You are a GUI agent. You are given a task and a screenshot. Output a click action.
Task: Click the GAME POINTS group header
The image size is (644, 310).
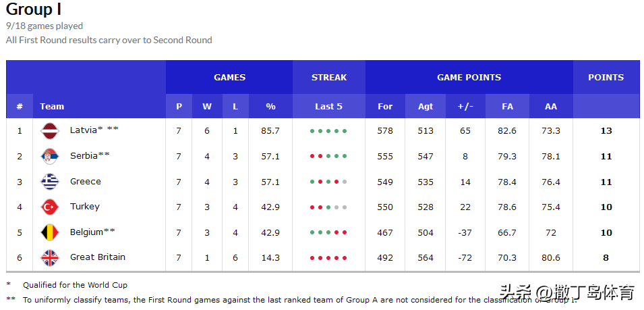[469, 77]
